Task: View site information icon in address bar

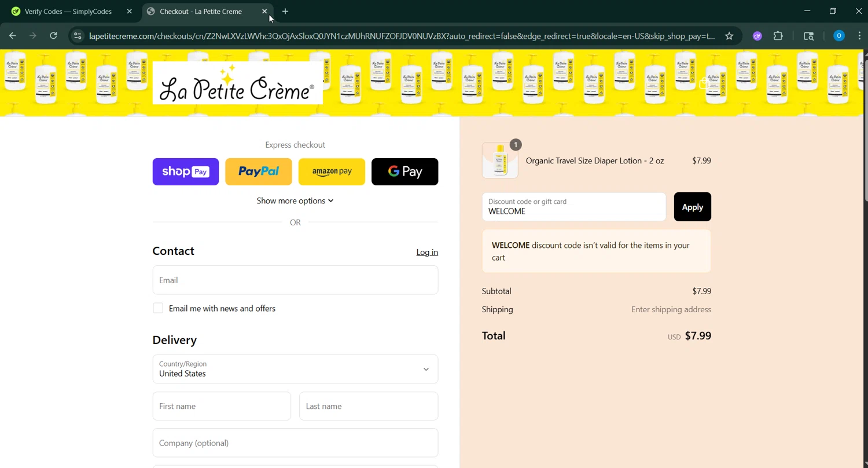Action: pyautogui.click(x=78, y=36)
